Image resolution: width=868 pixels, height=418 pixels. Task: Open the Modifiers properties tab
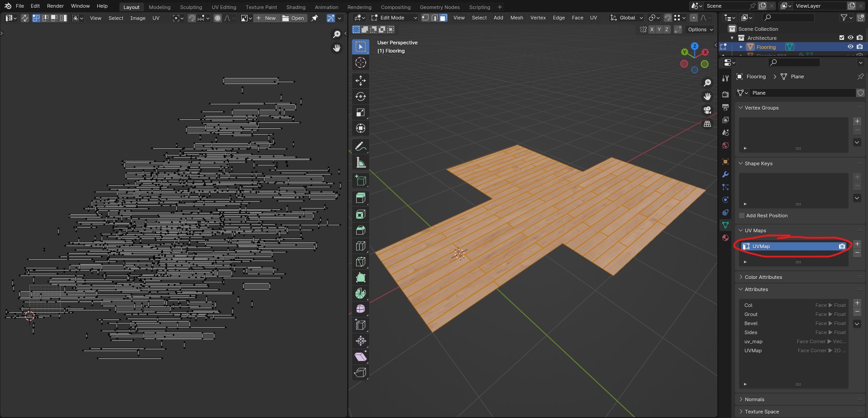725,174
